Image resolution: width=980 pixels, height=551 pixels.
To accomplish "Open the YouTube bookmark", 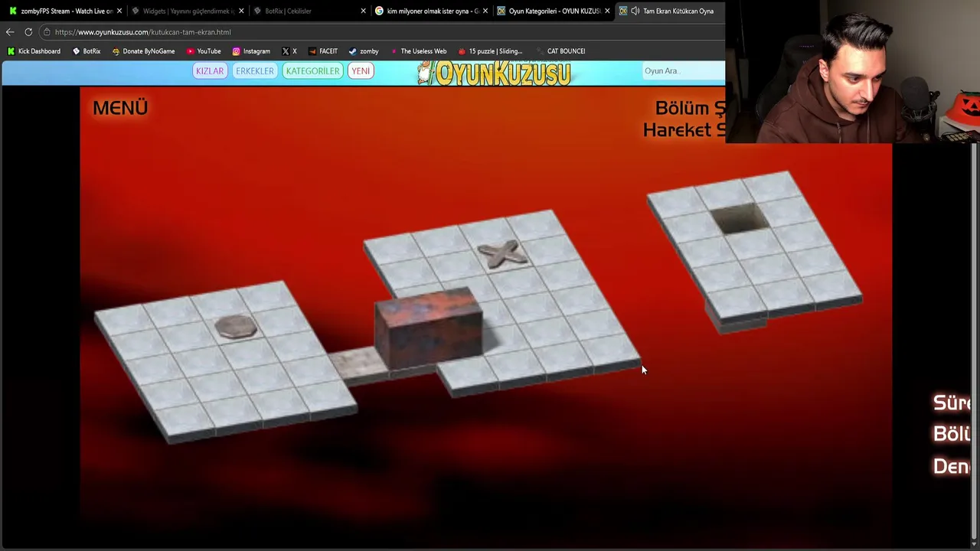I will (x=204, y=51).
